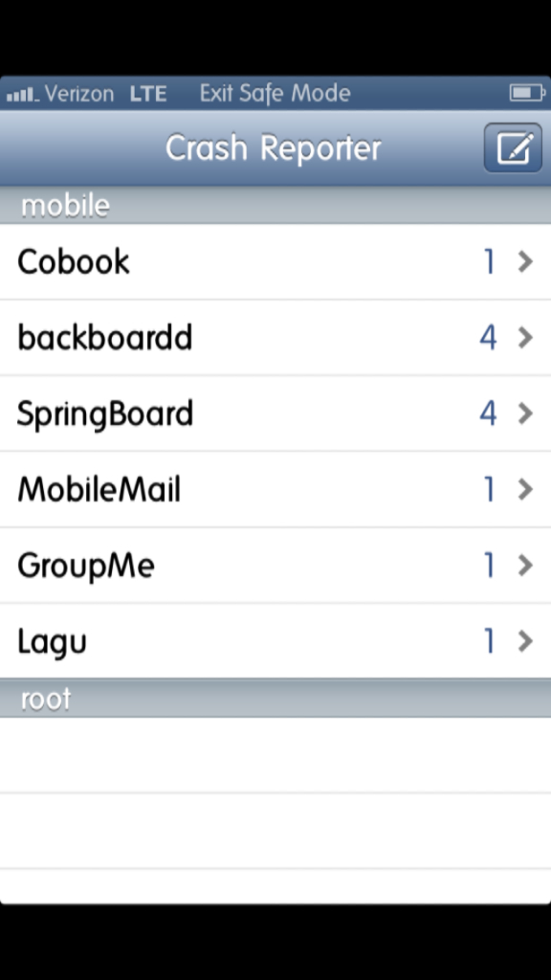
Task: Open the backboardd crash logs
Action: (275, 338)
